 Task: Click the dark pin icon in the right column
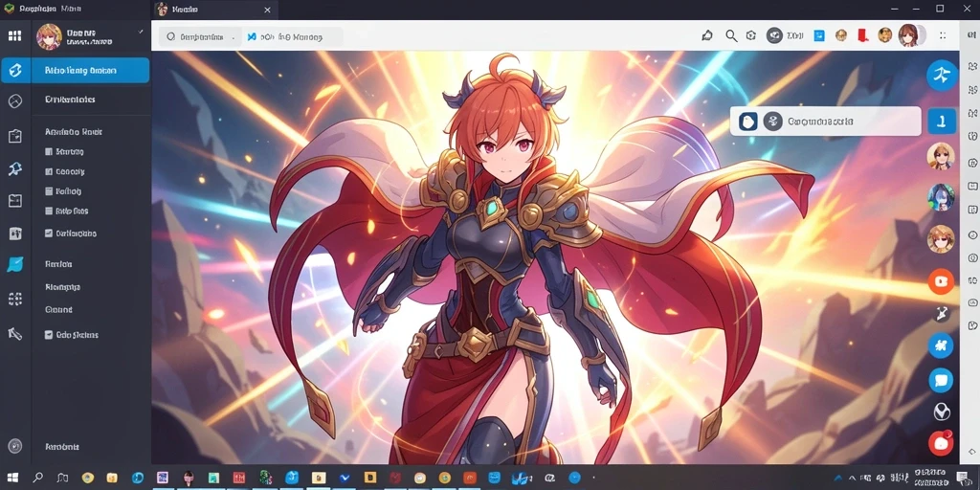coord(942,313)
